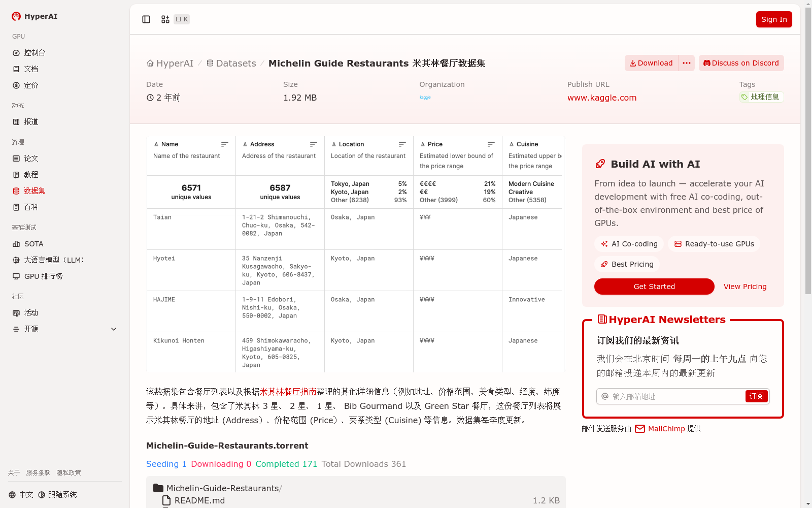The image size is (812, 508).
Task: Click the Build AI rocket icon
Action: (x=600, y=164)
